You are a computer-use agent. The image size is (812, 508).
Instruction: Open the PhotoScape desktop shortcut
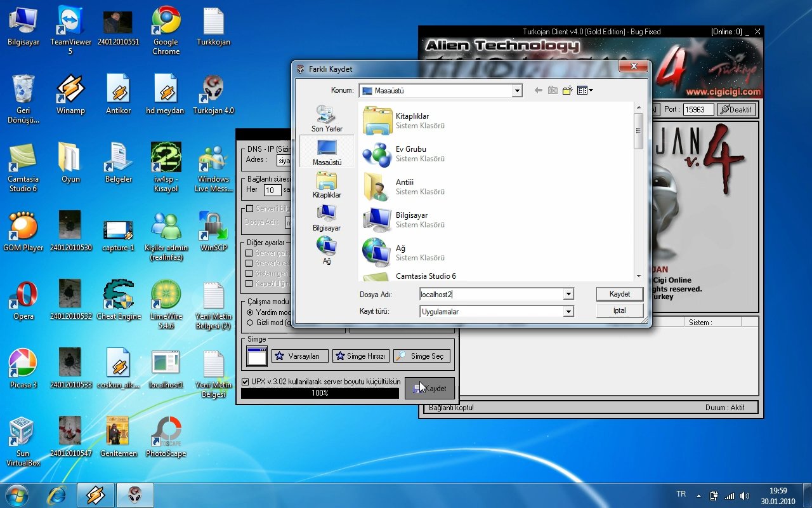coord(166,438)
